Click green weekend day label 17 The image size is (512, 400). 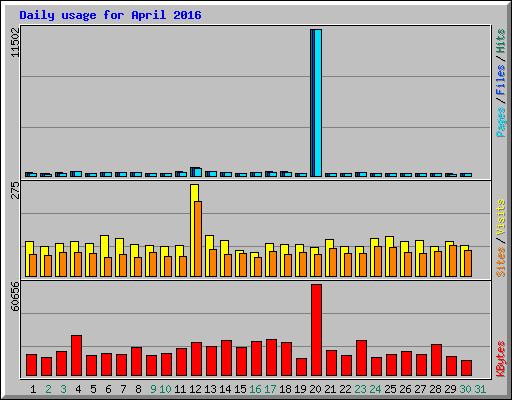[270, 389]
